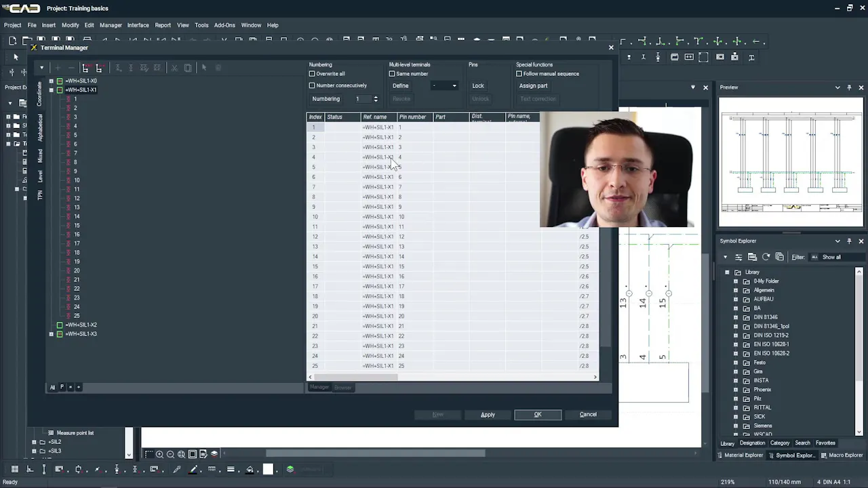
Task: Click the zoom out magnifier below the drawing
Action: tap(170, 454)
